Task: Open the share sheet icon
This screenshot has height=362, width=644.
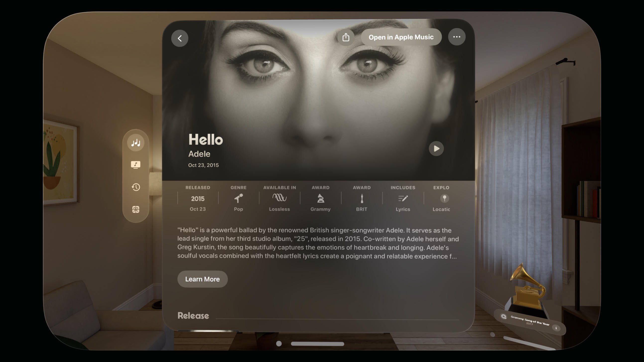Action: pyautogui.click(x=346, y=37)
